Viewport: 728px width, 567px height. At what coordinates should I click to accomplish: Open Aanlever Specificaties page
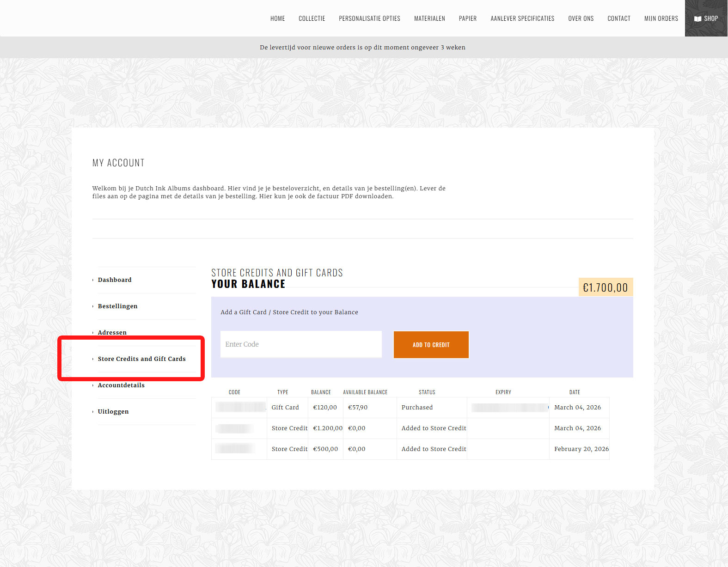point(522,18)
